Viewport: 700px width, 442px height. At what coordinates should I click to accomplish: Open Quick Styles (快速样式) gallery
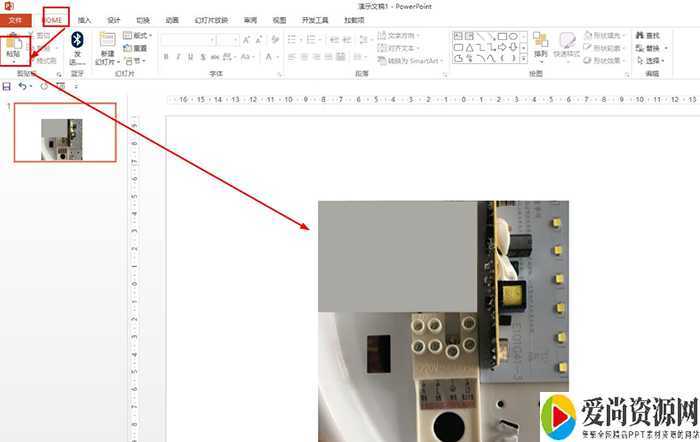pyautogui.click(x=567, y=45)
